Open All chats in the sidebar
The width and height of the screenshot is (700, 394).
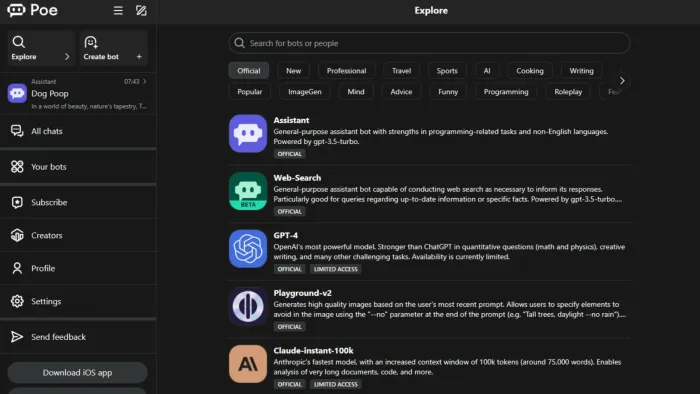tap(78, 131)
